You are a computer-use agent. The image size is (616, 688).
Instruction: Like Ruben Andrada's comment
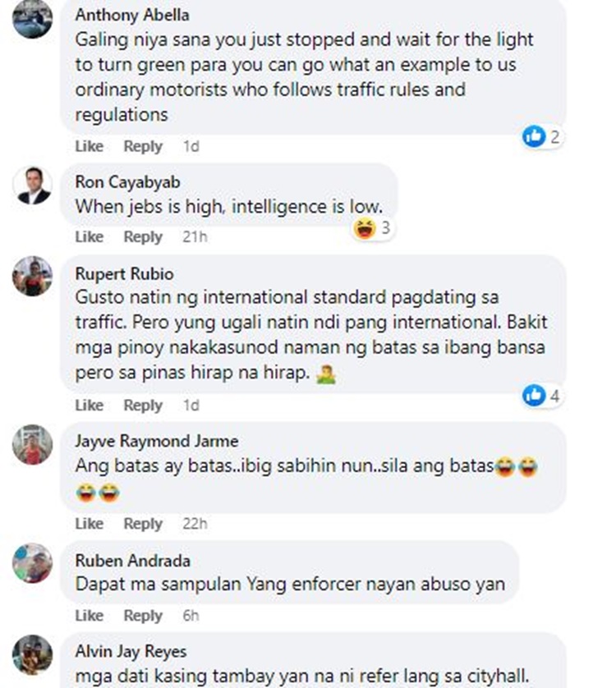[90, 616]
